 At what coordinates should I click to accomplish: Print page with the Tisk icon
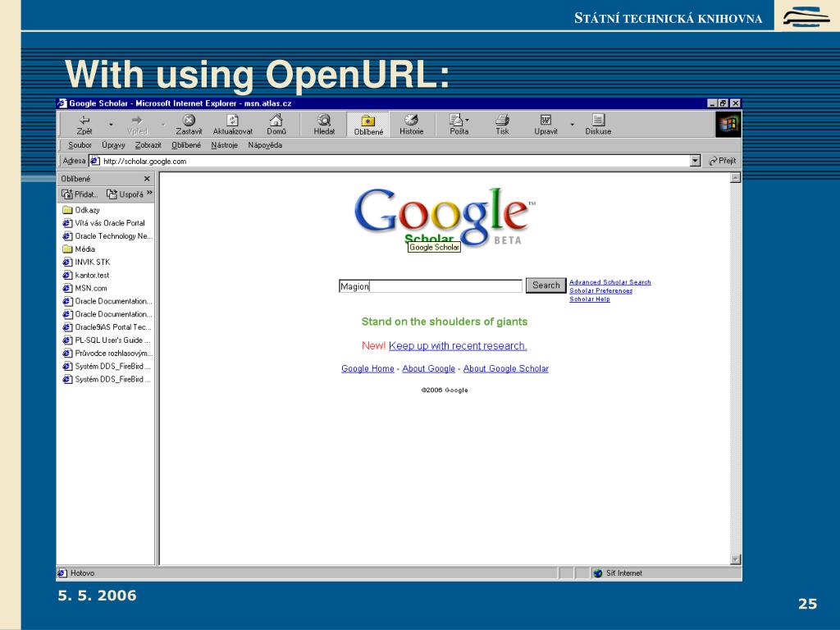tap(502, 120)
